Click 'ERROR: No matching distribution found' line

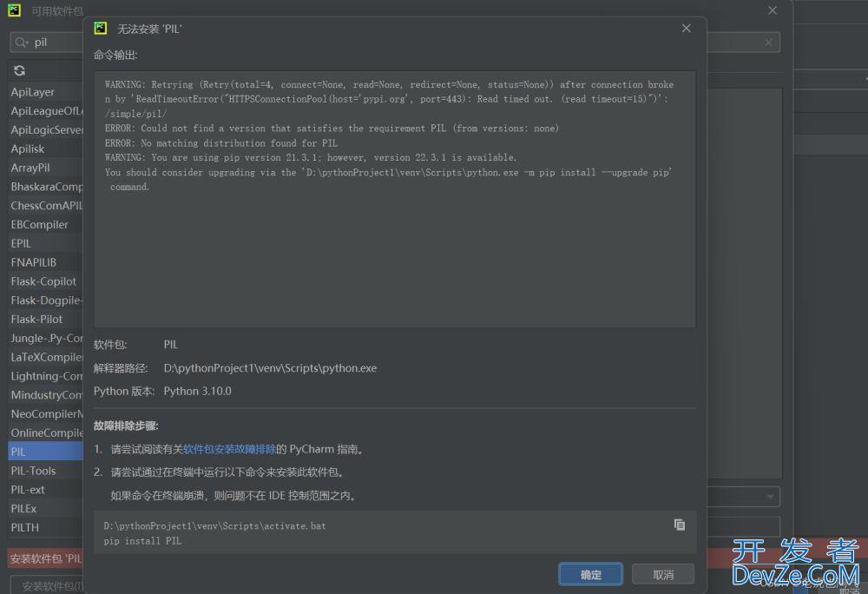(220, 142)
